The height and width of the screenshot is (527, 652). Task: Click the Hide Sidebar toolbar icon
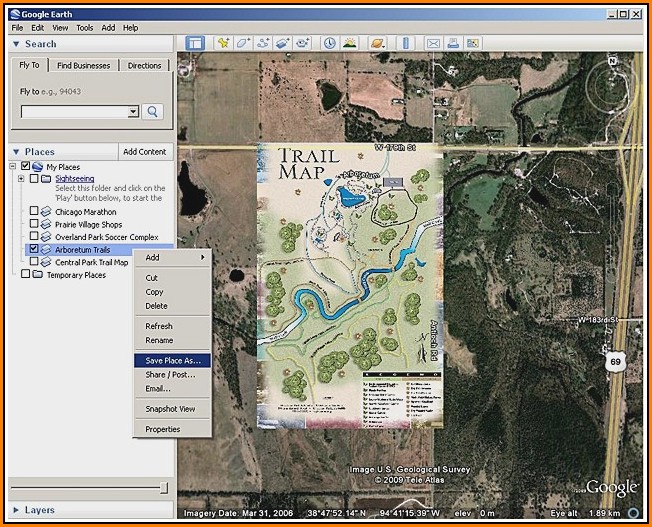point(195,43)
